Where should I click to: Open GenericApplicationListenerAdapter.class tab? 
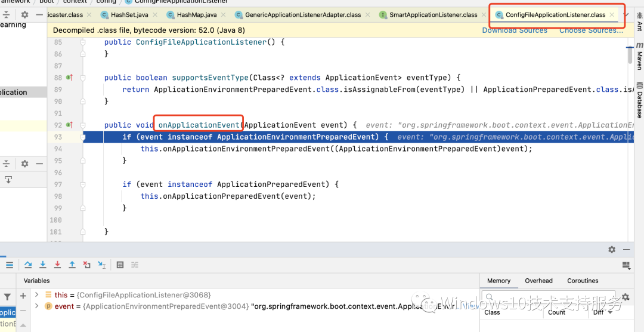(303, 15)
